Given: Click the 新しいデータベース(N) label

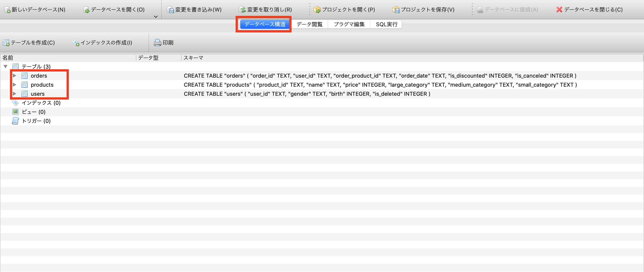Looking at the screenshot, I should pyautogui.click(x=38, y=10).
